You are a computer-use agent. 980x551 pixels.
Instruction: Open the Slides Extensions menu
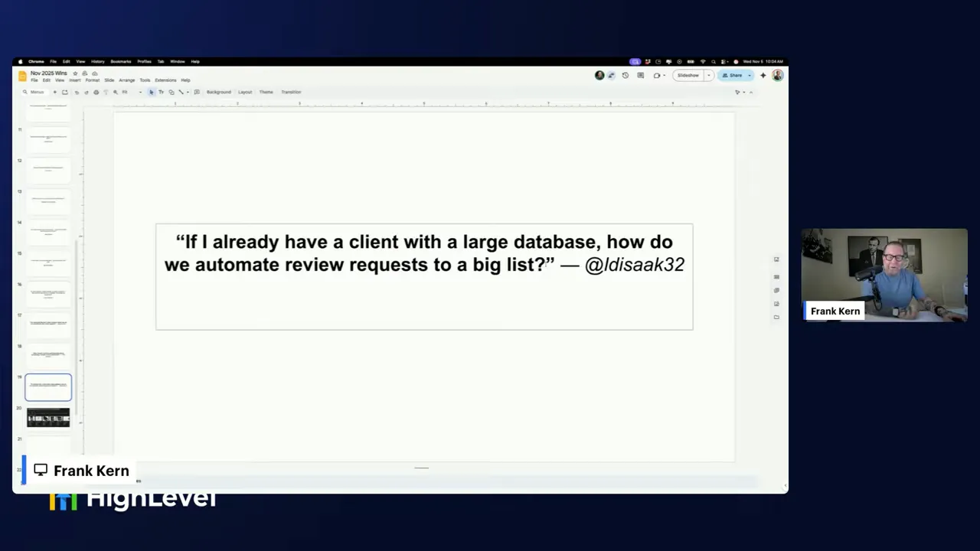[x=165, y=80]
